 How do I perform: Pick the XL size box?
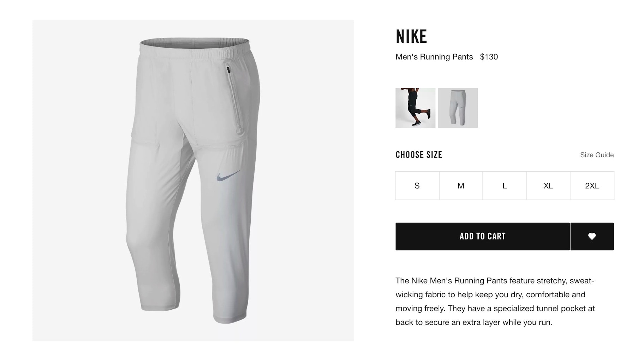point(548,185)
